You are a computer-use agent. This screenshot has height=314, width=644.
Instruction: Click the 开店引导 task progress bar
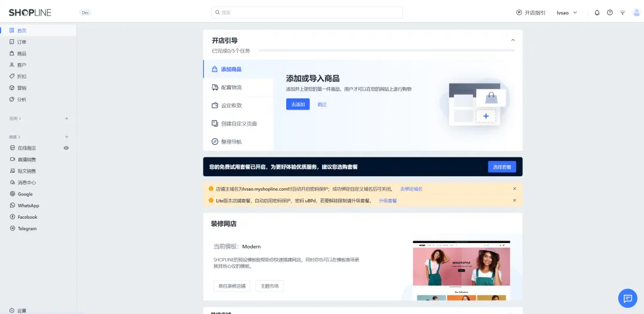[x=386, y=51]
